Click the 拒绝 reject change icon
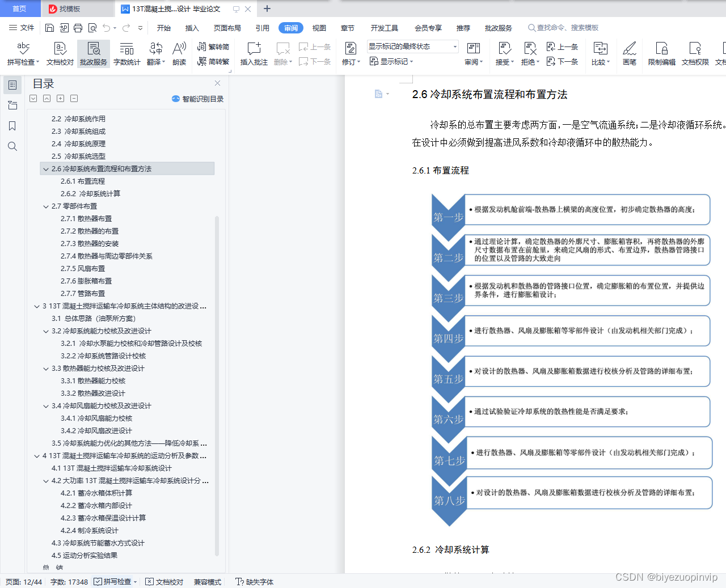The height and width of the screenshot is (588, 726). (530, 54)
